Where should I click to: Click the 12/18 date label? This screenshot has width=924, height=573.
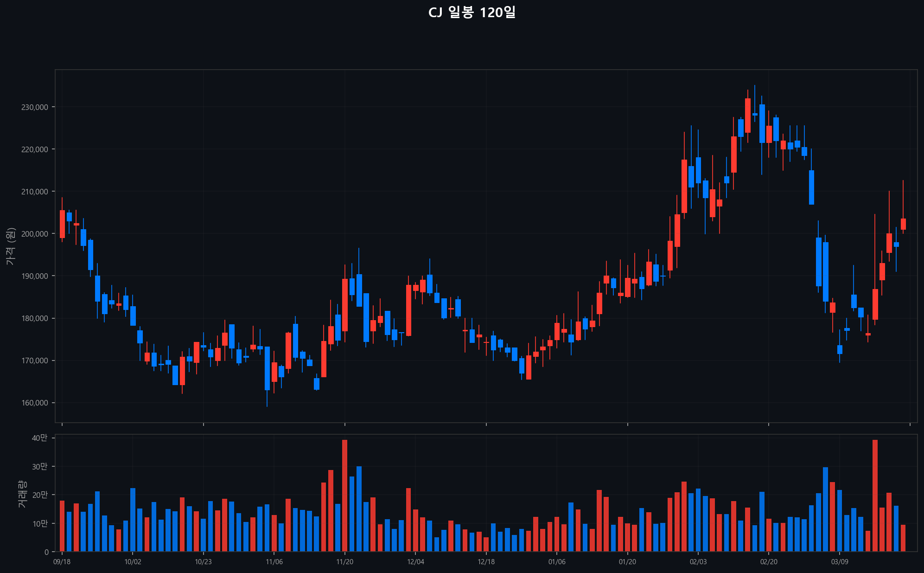pyautogui.click(x=486, y=562)
